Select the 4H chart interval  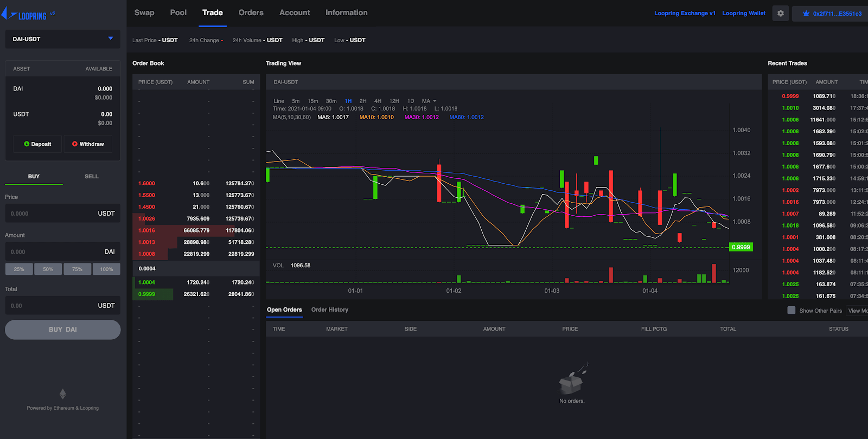[x=378, y=101]
